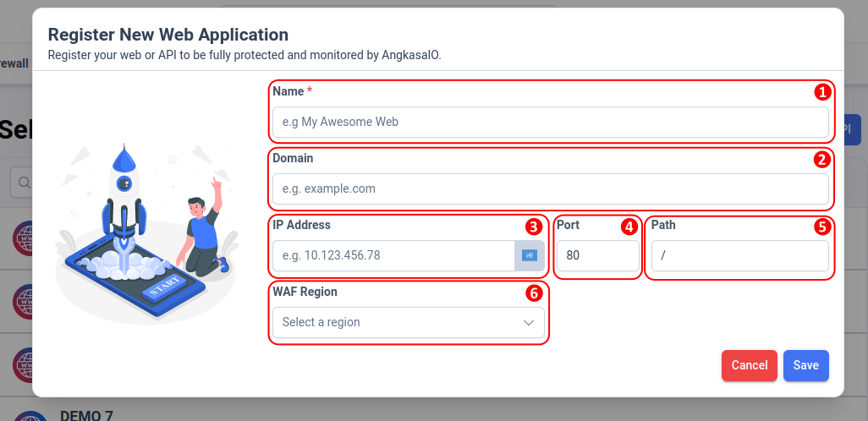
Task: Select the IP Address input box
Action: point(393,255)
